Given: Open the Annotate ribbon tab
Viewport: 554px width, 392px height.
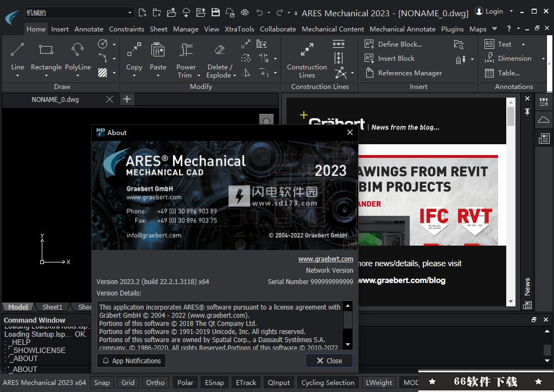Looking at the screenshot, I should click(x=88, y=29).
